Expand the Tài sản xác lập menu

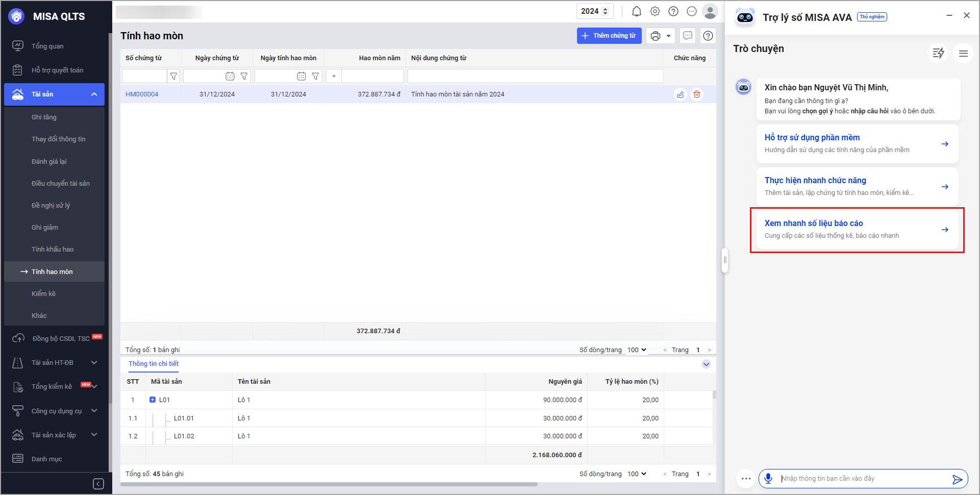click(94, 435)
